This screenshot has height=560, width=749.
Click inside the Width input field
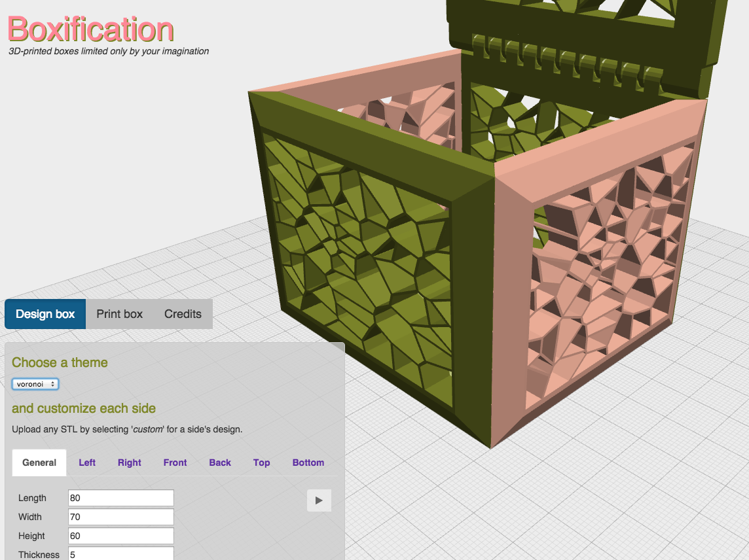coord(120,517)
